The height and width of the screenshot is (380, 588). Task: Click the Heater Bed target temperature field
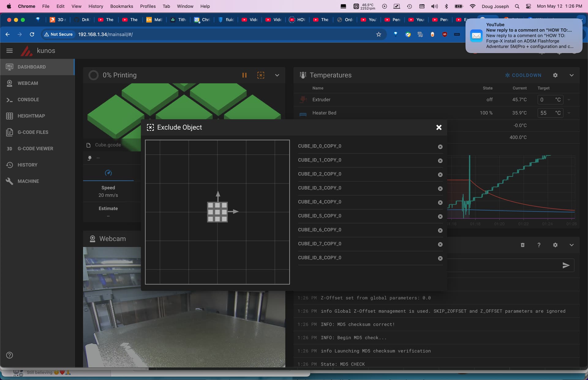(x=546, y=113)
